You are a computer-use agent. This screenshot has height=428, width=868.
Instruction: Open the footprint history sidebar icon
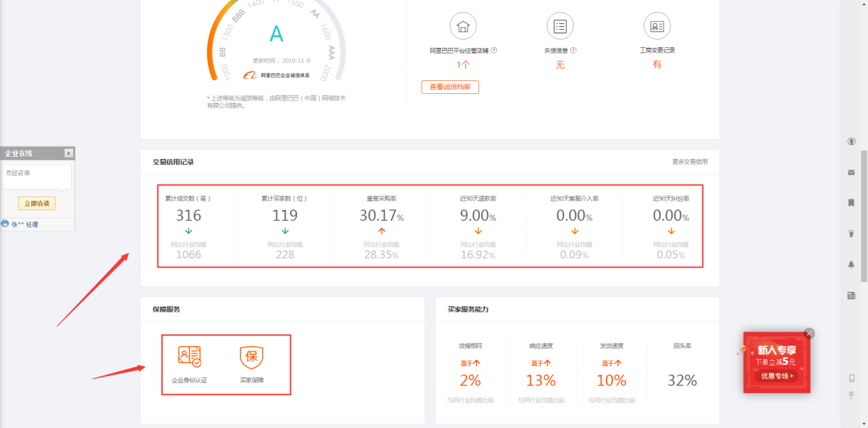pyautogui.click(x=852, y=234)
